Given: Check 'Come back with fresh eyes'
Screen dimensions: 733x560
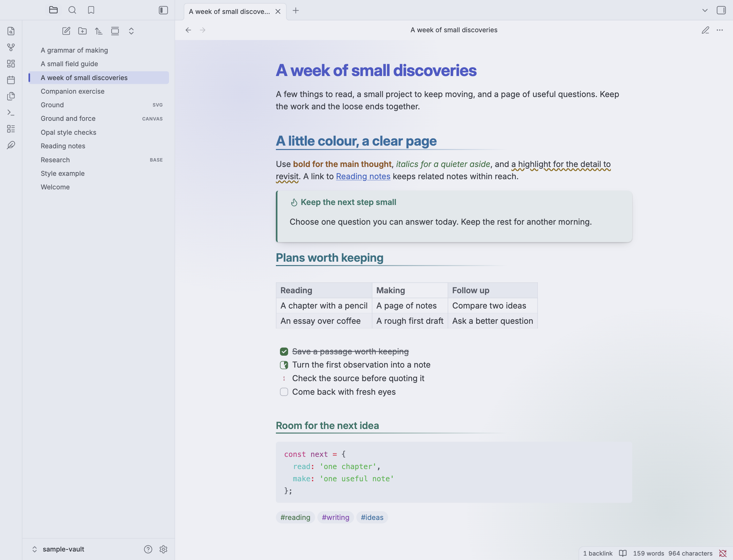Looking at the screenshot, I should [284, 392].
